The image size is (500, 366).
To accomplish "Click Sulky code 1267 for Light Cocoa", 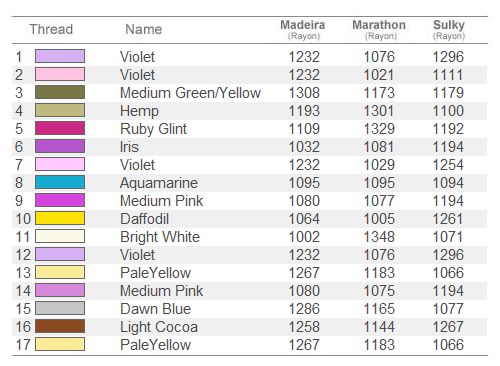I will [x=448, y=327].
